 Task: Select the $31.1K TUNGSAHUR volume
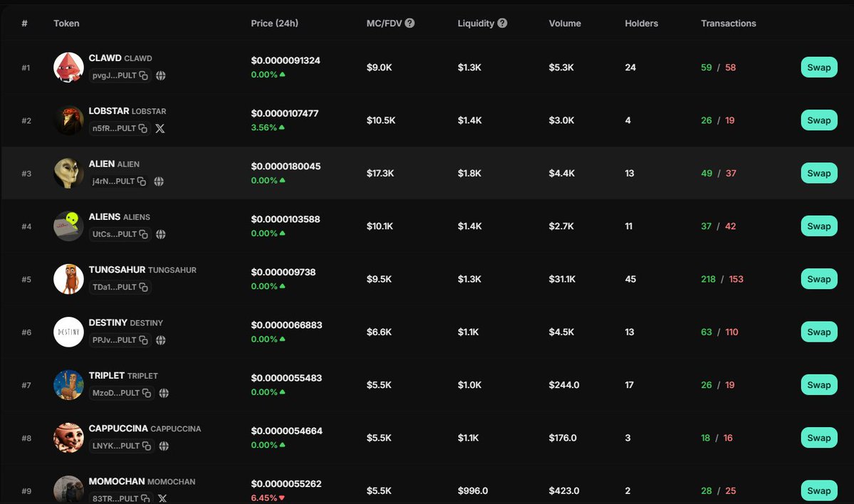pos(562,278)
